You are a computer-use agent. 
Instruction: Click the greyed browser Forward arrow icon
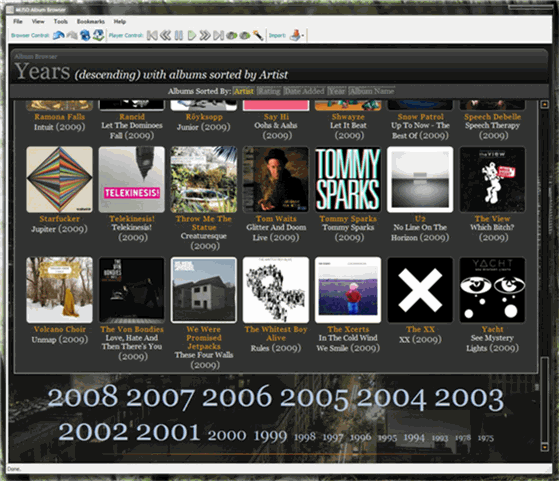click(72, 35)
